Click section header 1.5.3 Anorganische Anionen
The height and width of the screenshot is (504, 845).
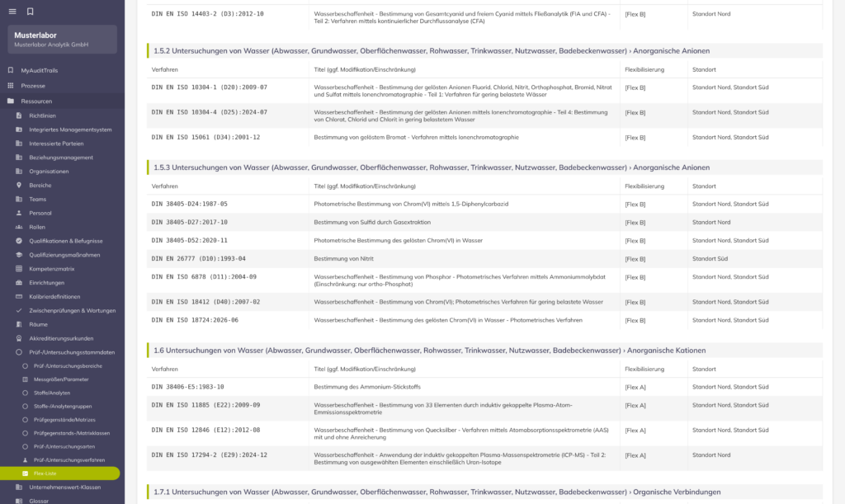(x=484, y=167)
